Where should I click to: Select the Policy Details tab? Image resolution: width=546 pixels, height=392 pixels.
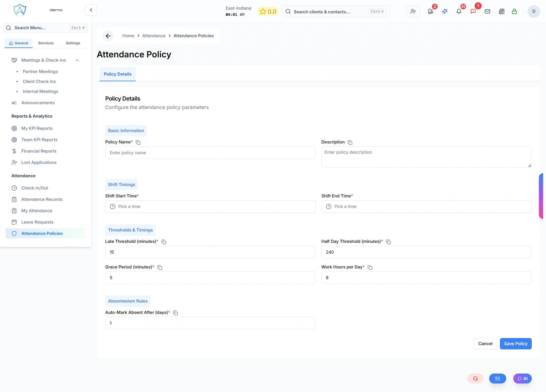coord(117,74)
